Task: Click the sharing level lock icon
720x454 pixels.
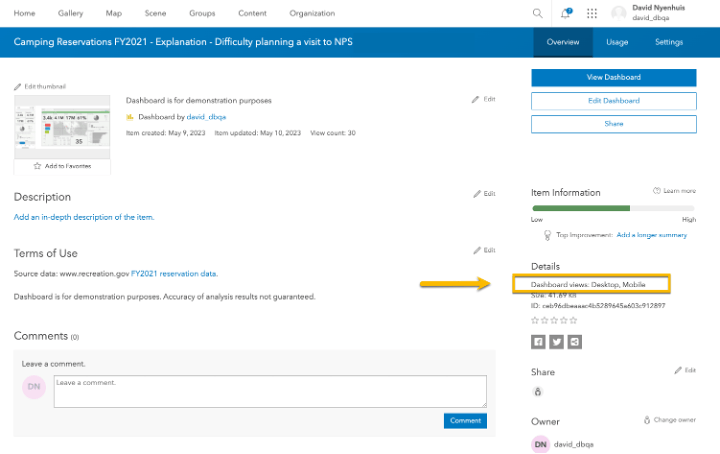Action: (538, 392)
